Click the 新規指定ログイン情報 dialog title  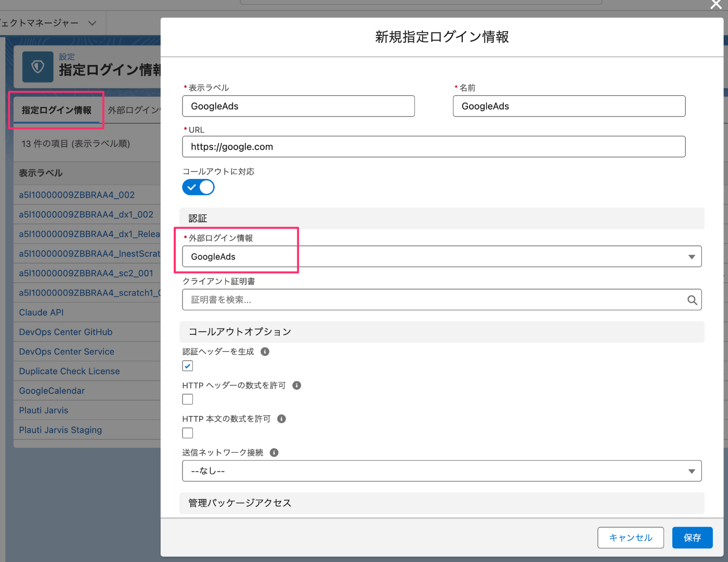pos(442,36)
